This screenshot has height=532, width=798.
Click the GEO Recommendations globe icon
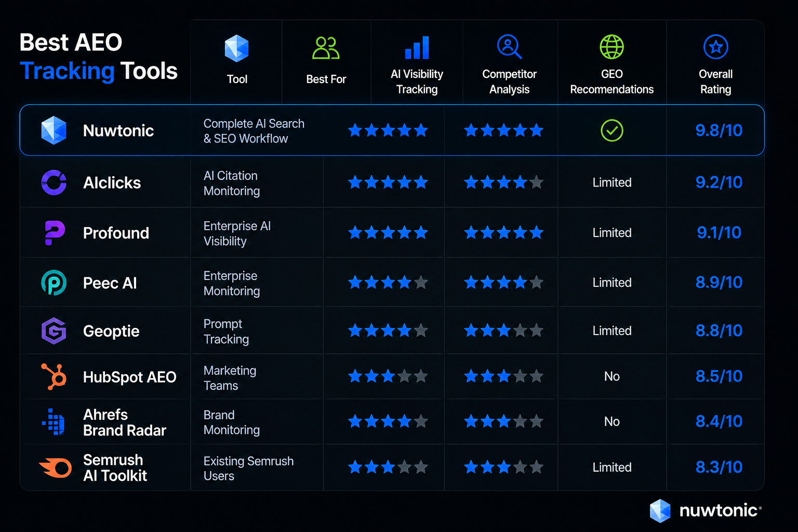tap(612, 47)
